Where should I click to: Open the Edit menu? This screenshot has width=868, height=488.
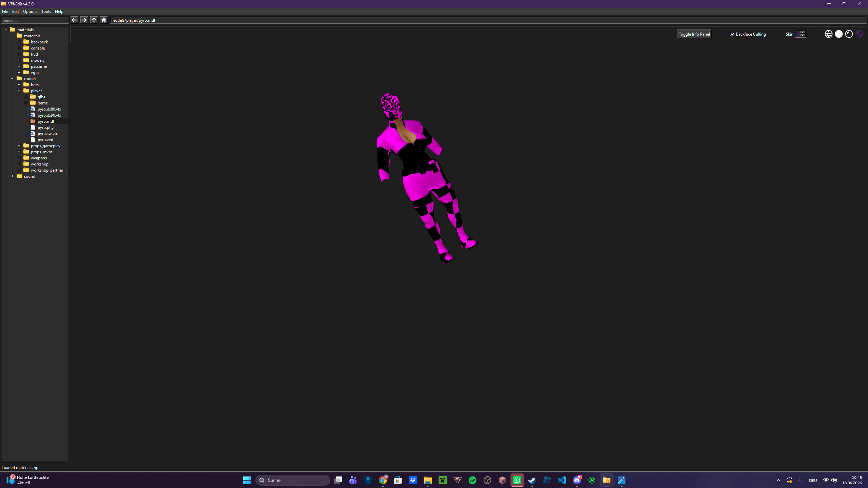[16, 12]
